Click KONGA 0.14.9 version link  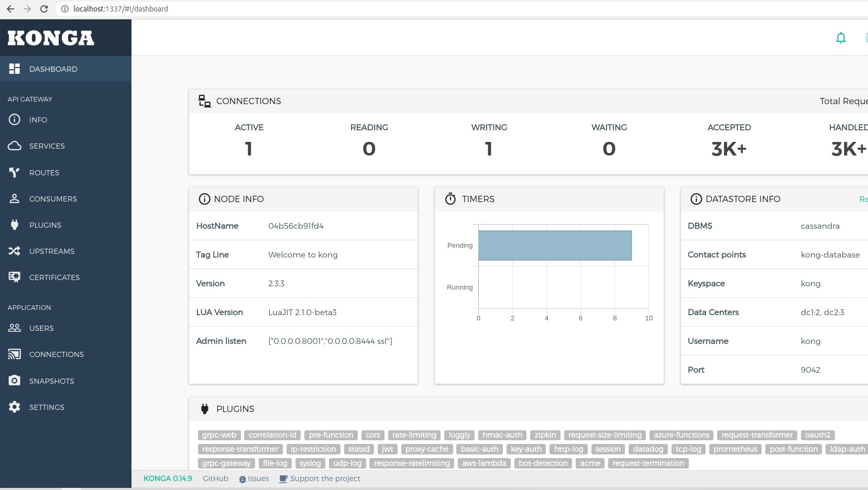point(168,478)
